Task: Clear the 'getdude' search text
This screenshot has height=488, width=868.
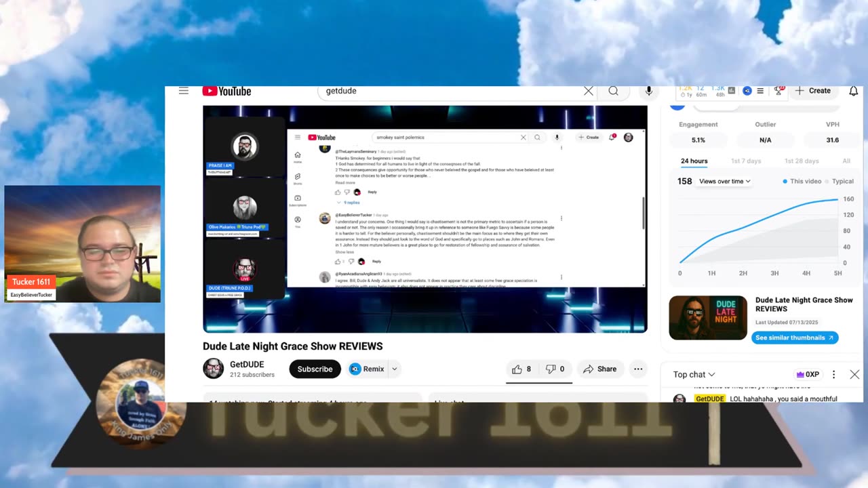Action: click(x=589, y=91)
